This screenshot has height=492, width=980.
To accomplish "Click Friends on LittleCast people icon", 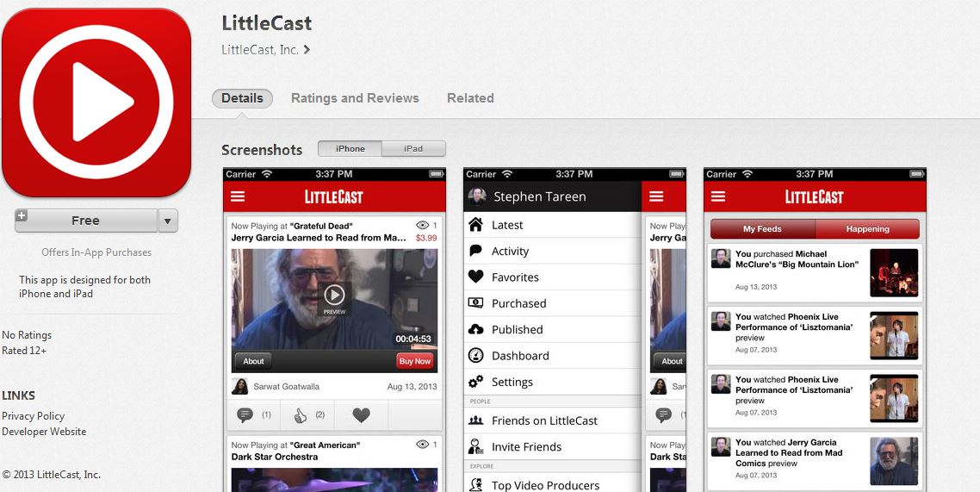I will click(x=475, y=420).
